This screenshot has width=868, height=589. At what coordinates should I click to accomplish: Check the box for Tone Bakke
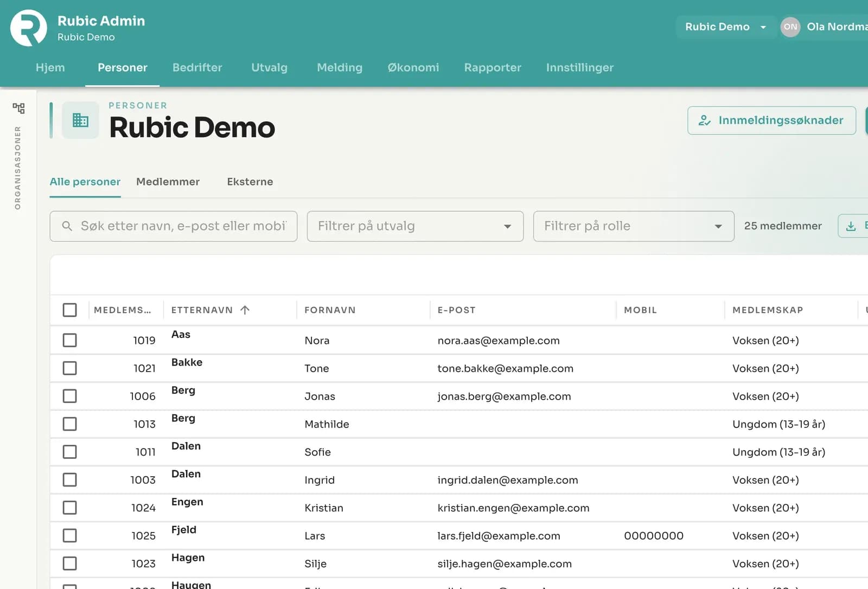[69, 368]
